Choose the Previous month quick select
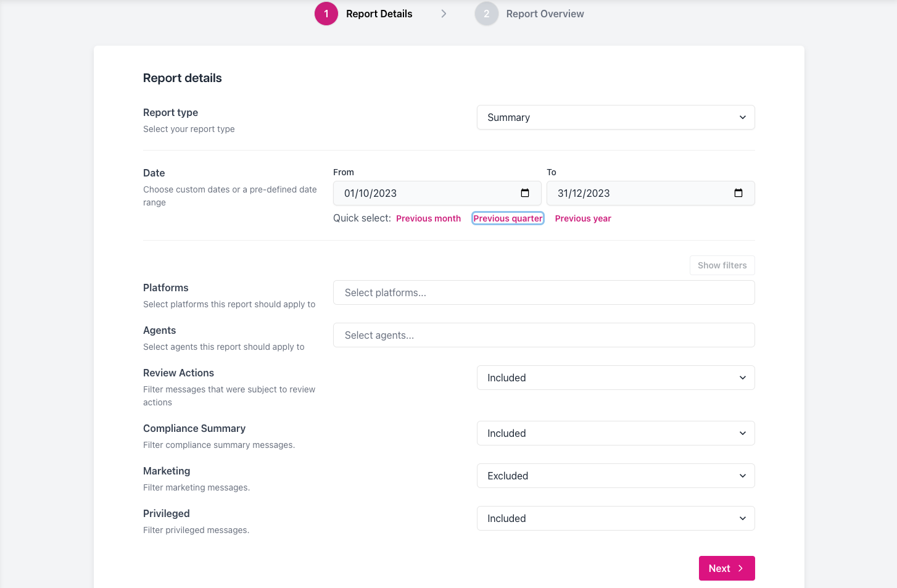897x588 pixels. 428,218
